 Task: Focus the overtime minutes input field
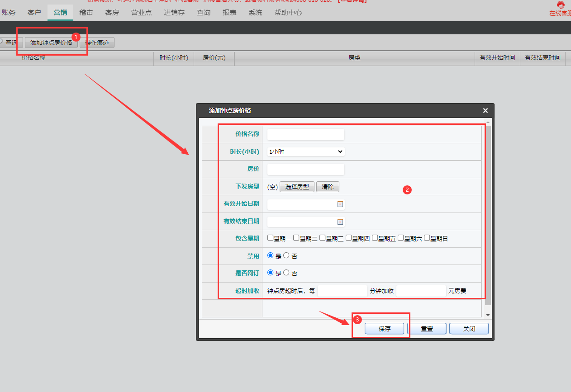[343, 291]
